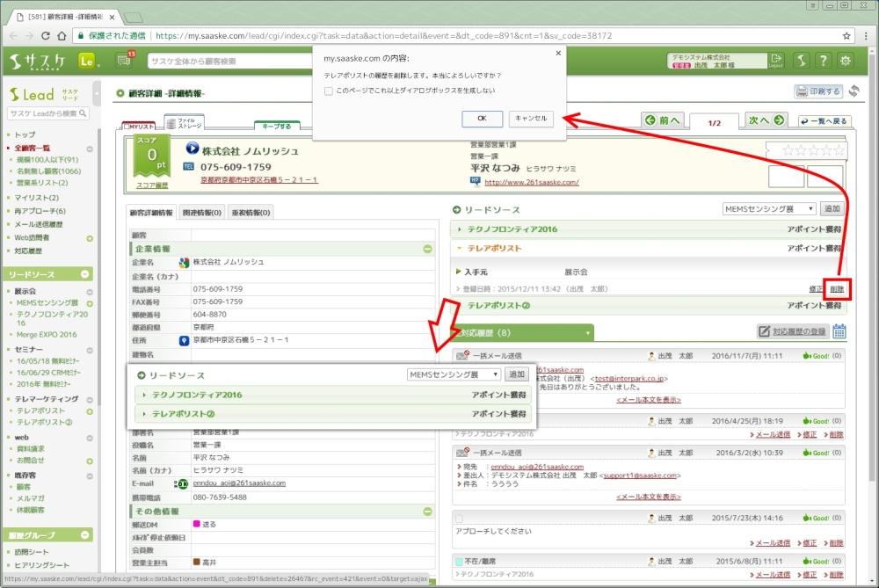Screen dimensions: 879x588
Task: Switch to the 関連情報(0) tab
Action: (x=201, y=212)
